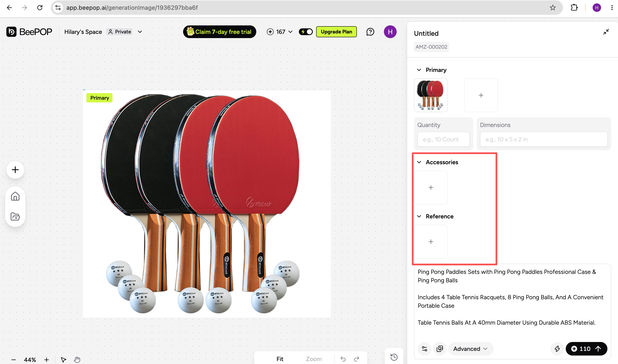Go to Home via the house icon
Image resolution: width=618 pixels, height=364 pixels.
(x=15, y=196)
